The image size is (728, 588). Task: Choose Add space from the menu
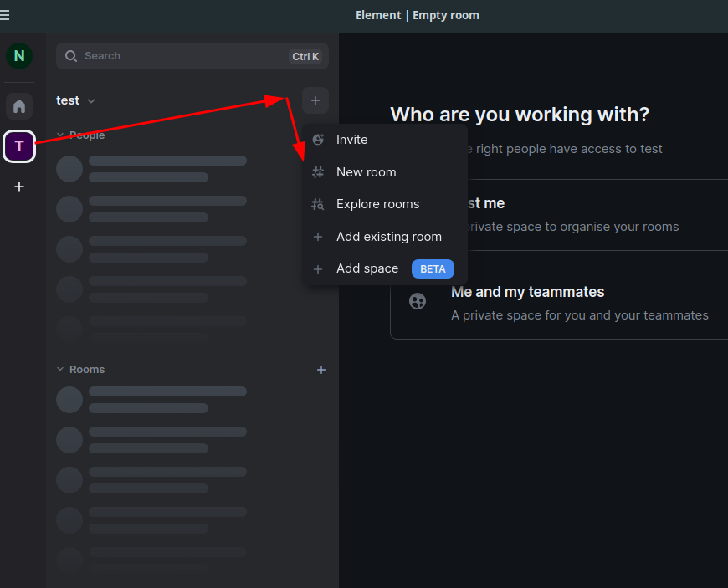tap(385, 268)
